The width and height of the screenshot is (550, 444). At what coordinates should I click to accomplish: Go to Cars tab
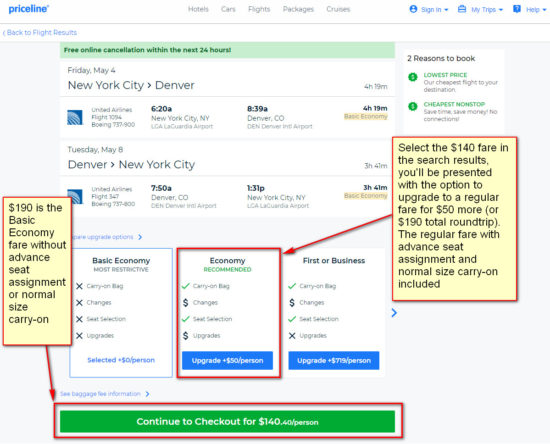[x=228, y=9]
